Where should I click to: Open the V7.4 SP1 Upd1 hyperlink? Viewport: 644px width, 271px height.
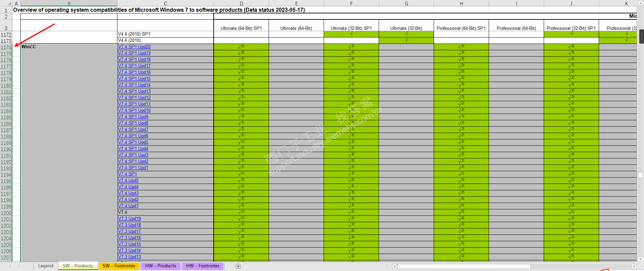click(x=133, y=168)
